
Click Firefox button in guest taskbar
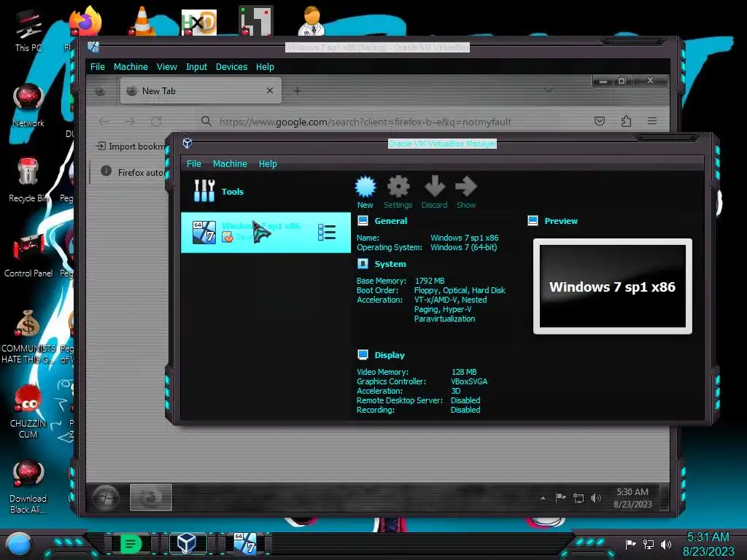(151, 497)
